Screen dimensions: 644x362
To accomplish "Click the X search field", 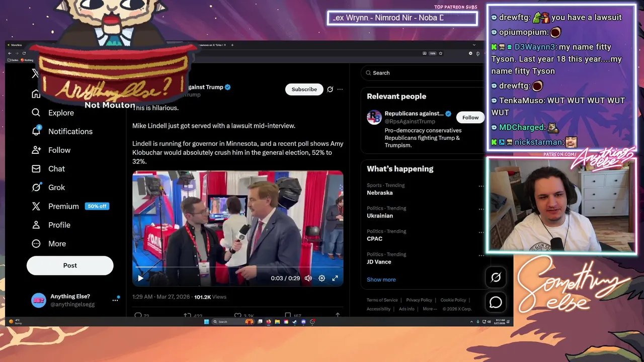I will (x=422, y=73).
